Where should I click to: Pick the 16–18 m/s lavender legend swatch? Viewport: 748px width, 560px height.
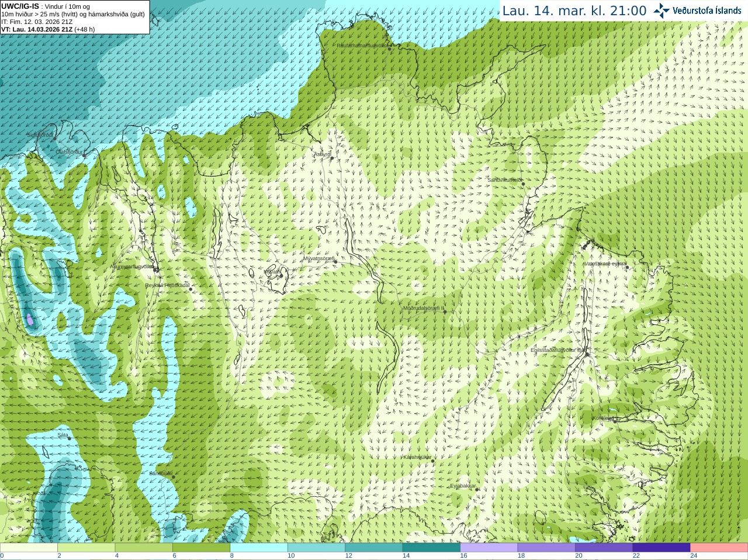(489, 548)
